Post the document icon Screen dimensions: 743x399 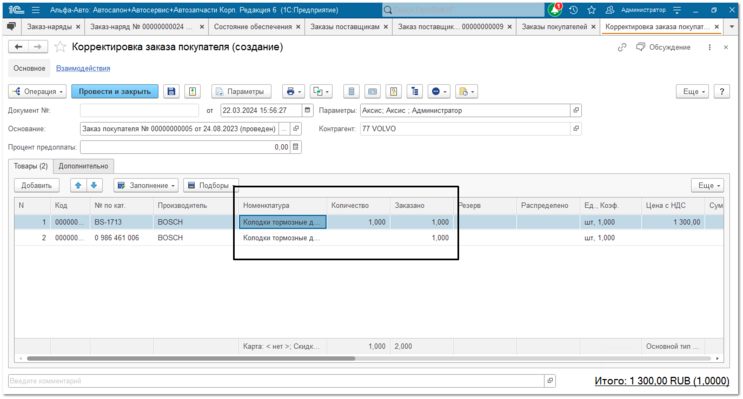(x=192, y=91)
